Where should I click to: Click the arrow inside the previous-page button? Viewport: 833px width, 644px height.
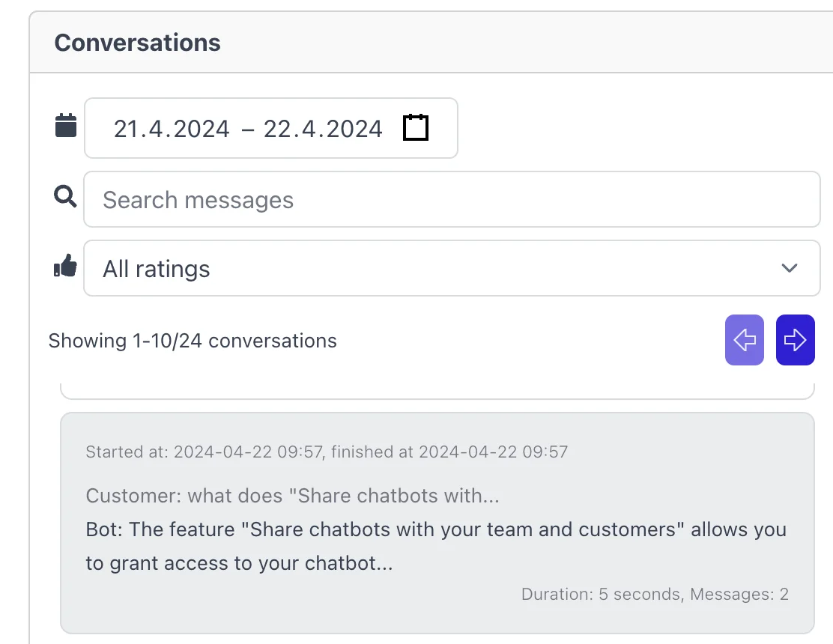(744, 340)
